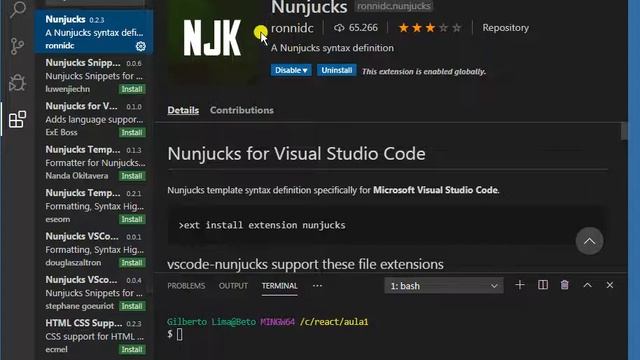Click publisher name ronnidc
Image resolution: width=640 pixels, height=360 pixels.
tap(292, 28)
